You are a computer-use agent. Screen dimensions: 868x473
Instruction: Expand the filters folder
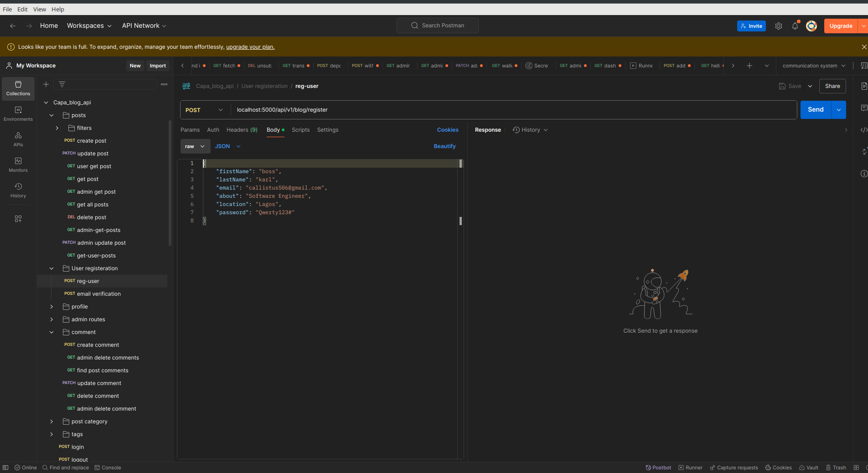tap(57, 128)
